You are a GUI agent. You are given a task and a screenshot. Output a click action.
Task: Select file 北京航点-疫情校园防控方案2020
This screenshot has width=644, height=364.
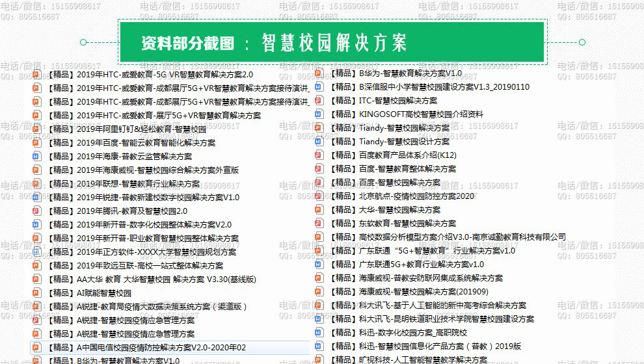pos(402,196)
